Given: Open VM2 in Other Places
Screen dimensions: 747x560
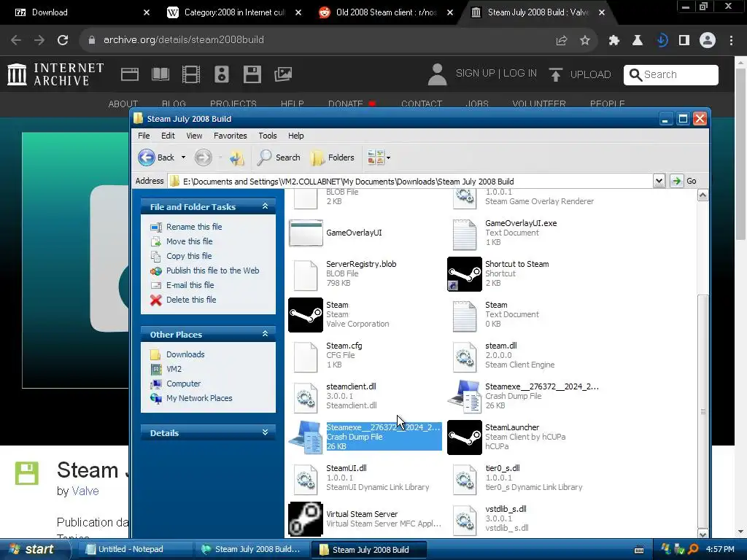Looking at the screenshot, I should click(x=174, y=369).
